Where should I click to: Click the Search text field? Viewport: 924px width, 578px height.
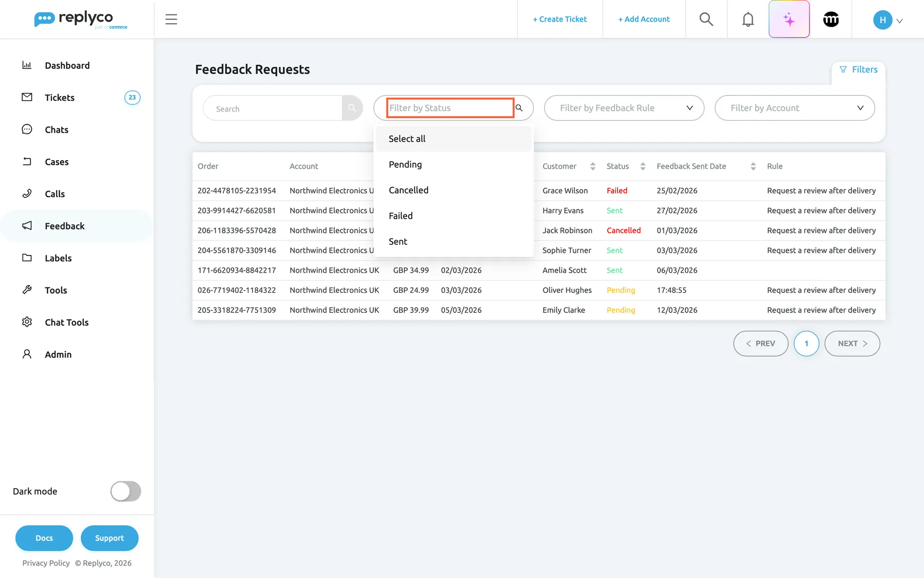(x=273, y=108)
